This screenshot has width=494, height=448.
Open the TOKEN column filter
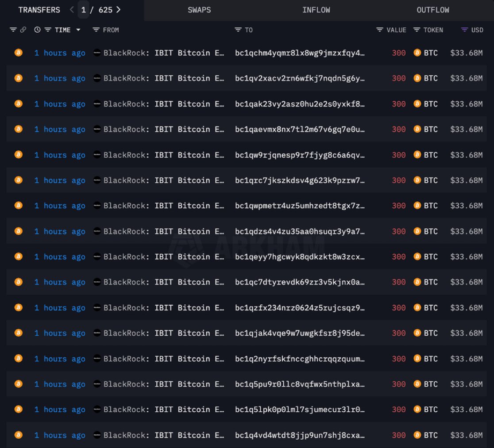pos(417,30)
